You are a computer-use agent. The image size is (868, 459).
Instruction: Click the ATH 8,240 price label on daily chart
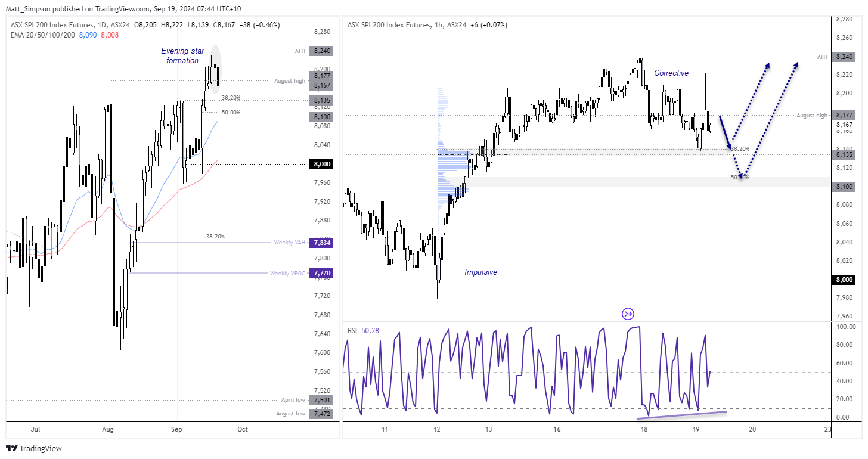click(323, 51)
